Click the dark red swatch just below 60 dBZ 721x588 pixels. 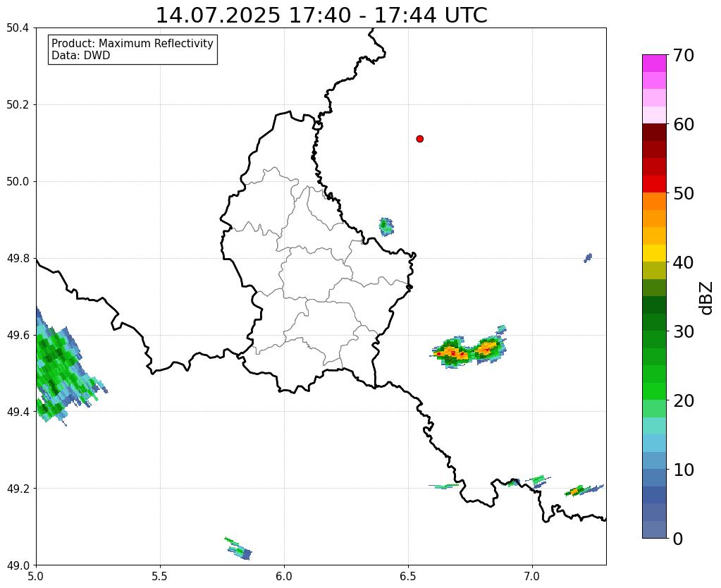654,133
